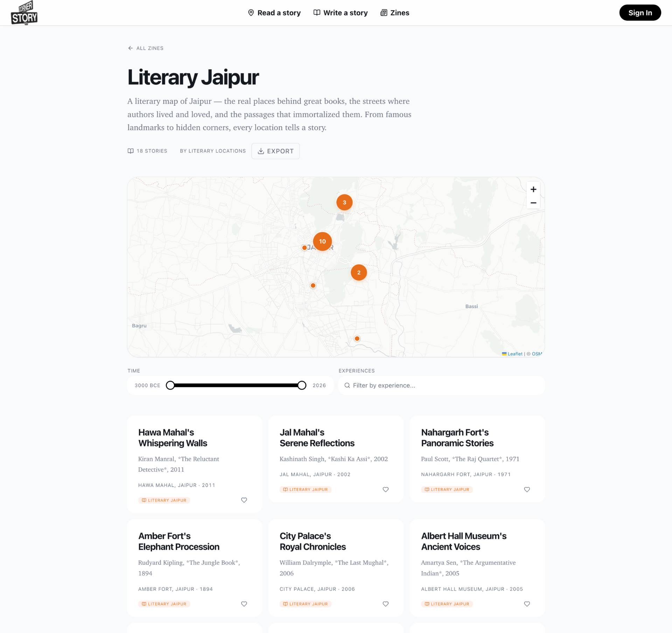672x633 pixels.
Task: Click the time range slider track
Action: [x=236, y=385]
